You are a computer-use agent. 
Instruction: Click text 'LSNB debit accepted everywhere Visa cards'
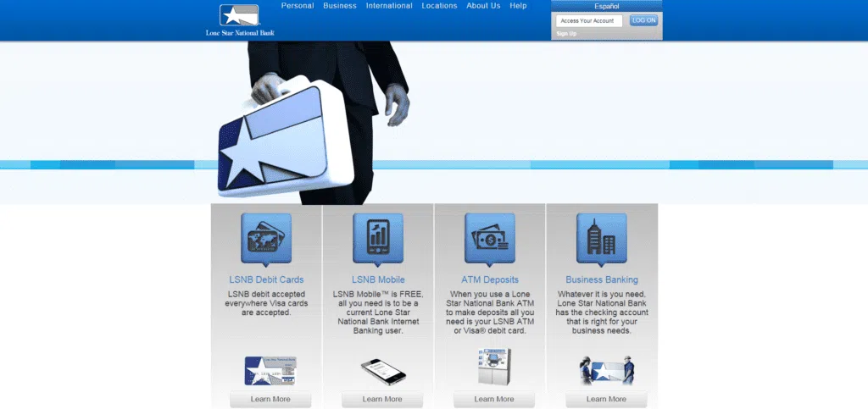[266, 299]
